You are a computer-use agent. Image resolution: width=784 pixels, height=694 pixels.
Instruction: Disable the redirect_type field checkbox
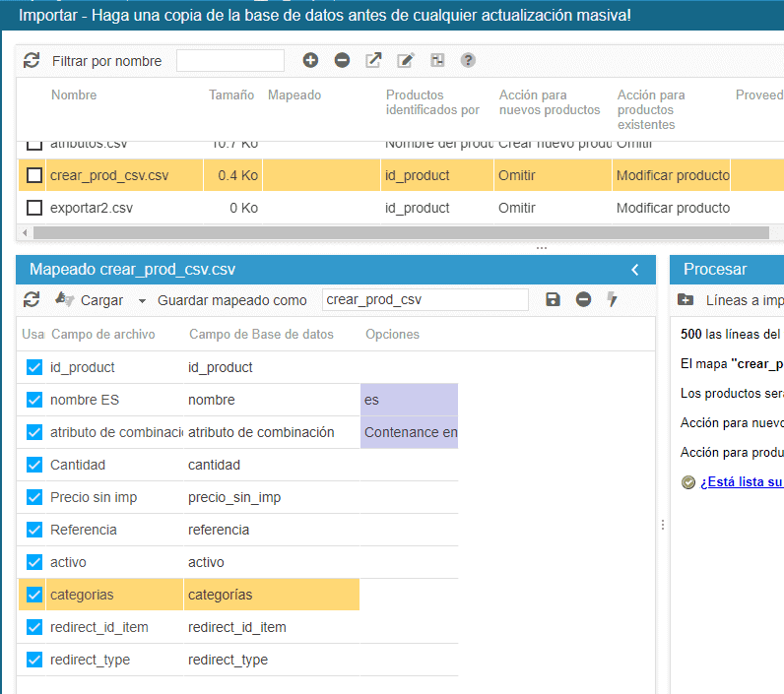tap(34, 660)
